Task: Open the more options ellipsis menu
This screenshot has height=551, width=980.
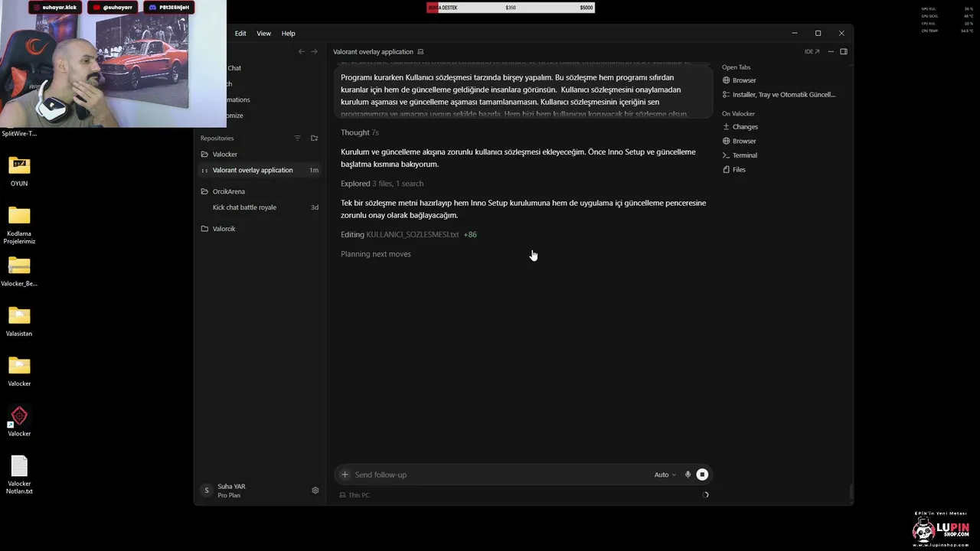Action: coord(831,51)
